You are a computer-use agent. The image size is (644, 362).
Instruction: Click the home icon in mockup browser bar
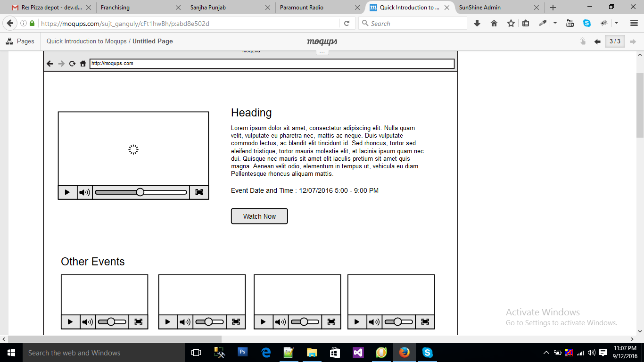(83, 64)
